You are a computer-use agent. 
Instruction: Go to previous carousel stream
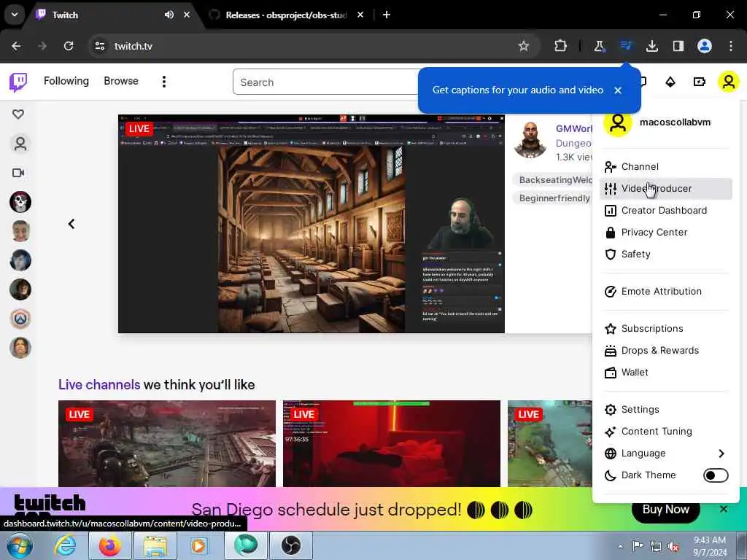click(x=71, y=224)
